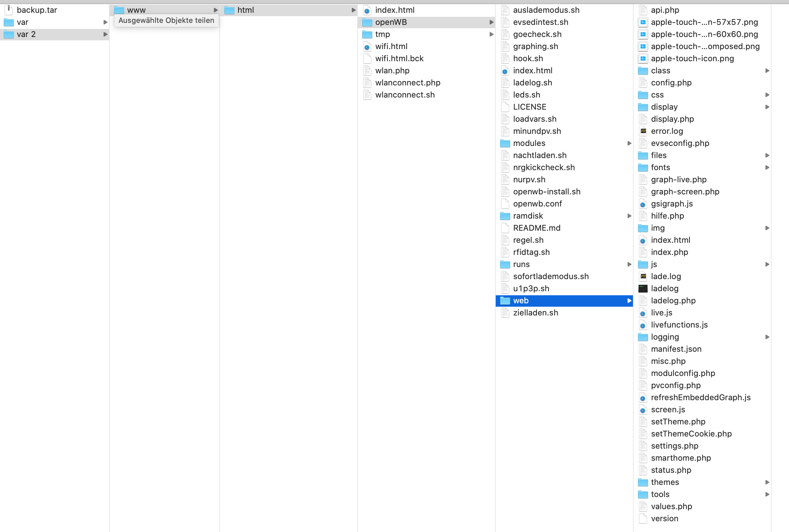Click the modules folder icon

[505, 143]
